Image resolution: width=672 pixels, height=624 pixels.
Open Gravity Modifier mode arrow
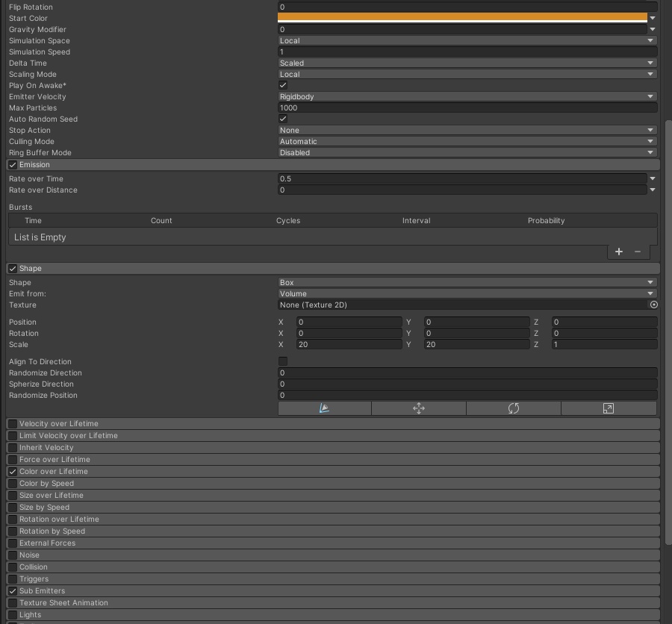coord(653,29)
